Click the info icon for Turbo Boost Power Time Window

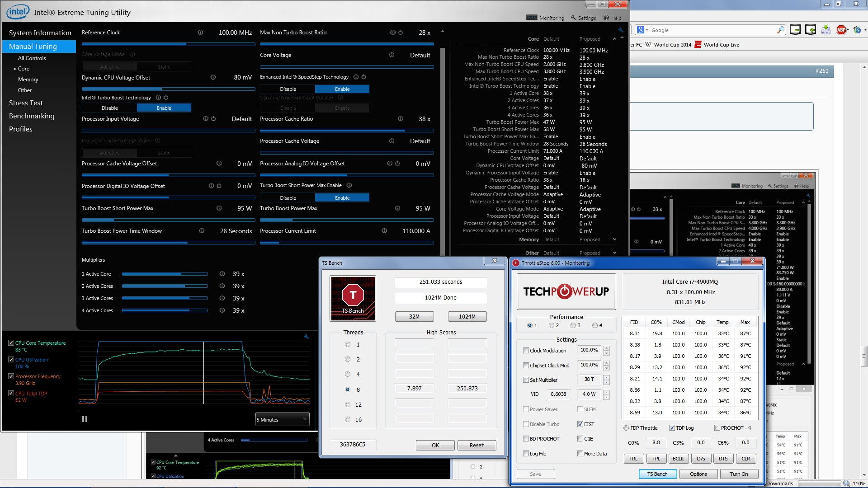[x=202, y=231]
